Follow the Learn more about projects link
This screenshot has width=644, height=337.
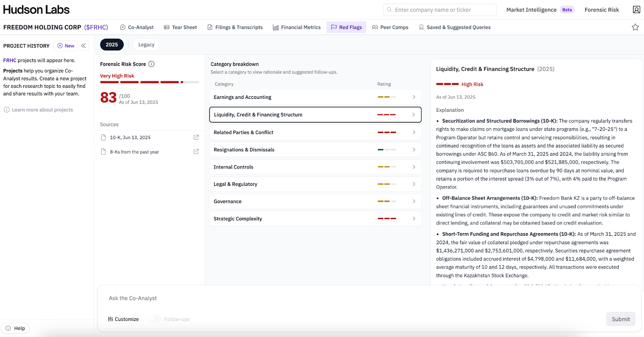[42, 110]
